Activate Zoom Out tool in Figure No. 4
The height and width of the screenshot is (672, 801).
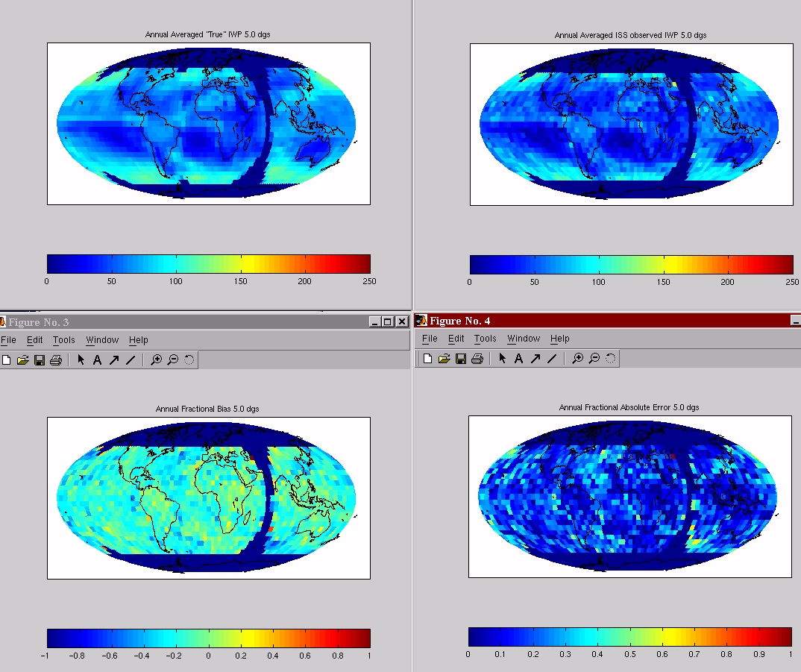pyautogui.click(x=594, y=358)
